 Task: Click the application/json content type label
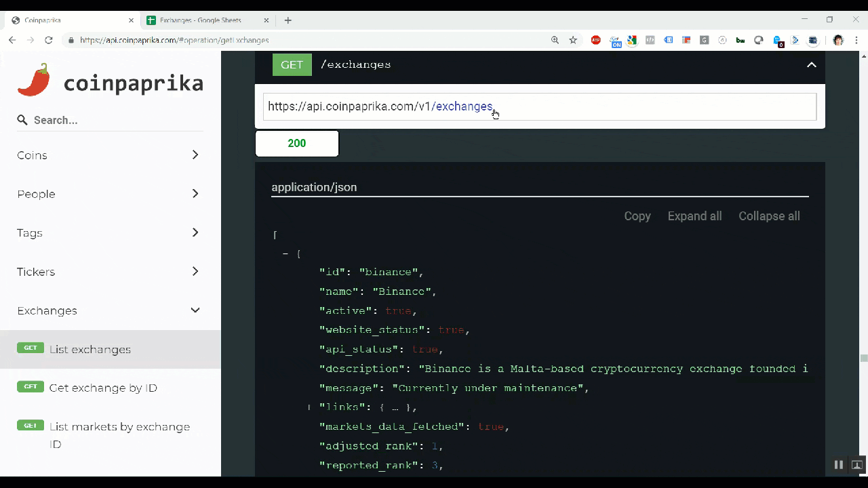tap(314, 187)
